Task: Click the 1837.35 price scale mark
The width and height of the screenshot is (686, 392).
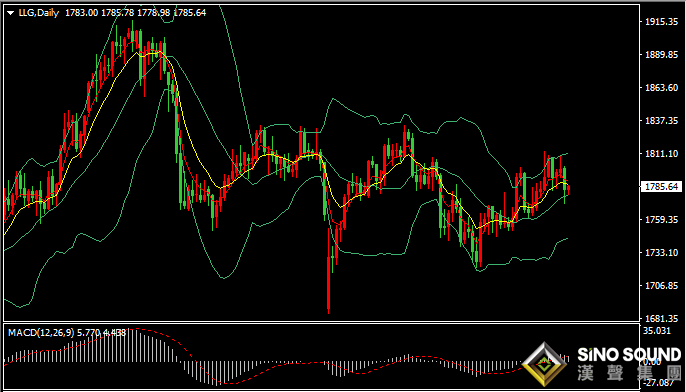Action: [661, 121]
